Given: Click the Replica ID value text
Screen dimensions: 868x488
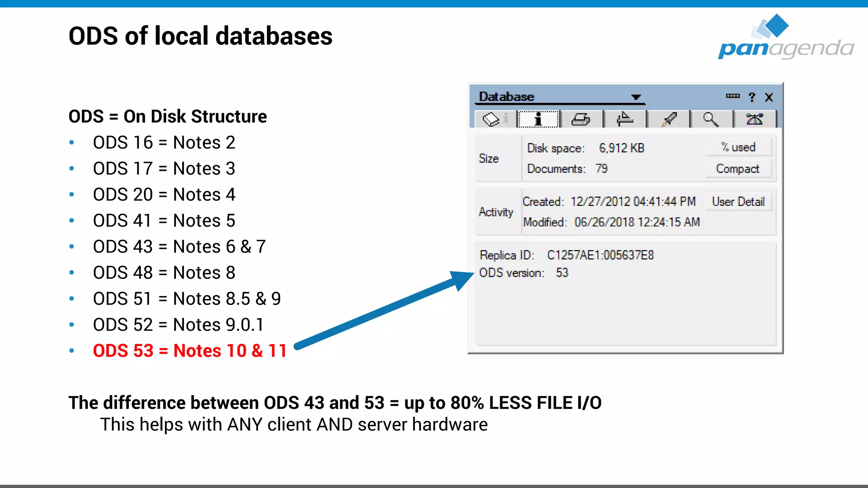Looking at the screenshot, I should click(x=600, y=255).
